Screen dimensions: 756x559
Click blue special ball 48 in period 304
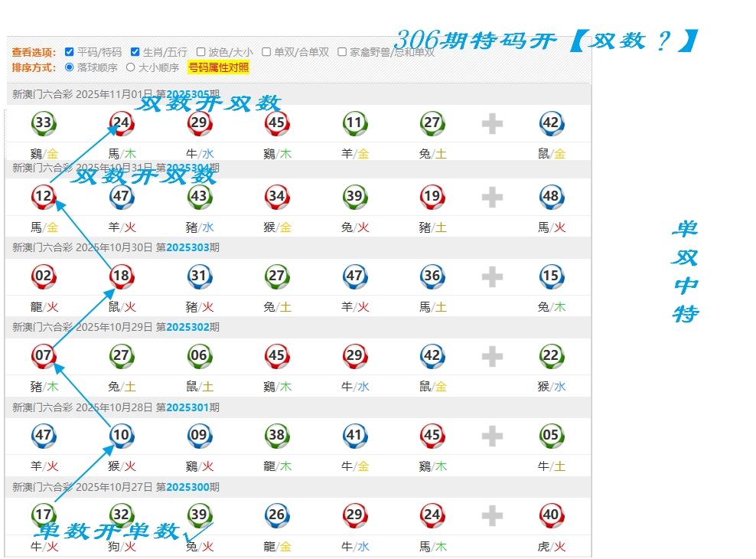point(551,197)
